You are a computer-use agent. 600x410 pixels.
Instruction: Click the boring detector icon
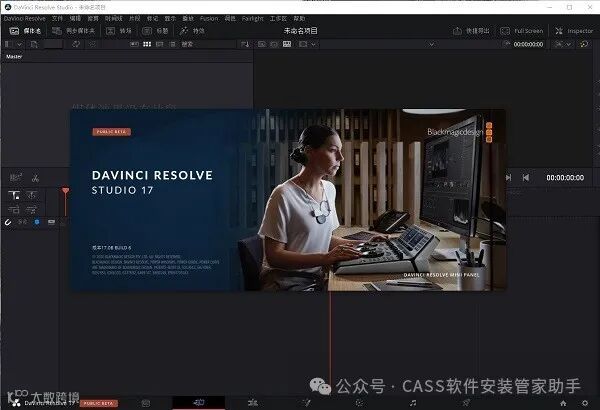[x=16, y=178]
